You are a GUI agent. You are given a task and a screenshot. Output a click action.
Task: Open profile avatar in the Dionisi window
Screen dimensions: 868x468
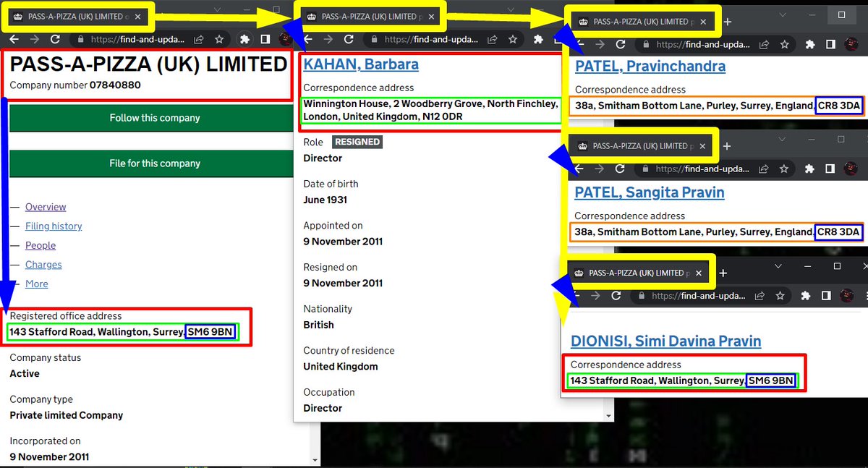click(x=847, y=296)
